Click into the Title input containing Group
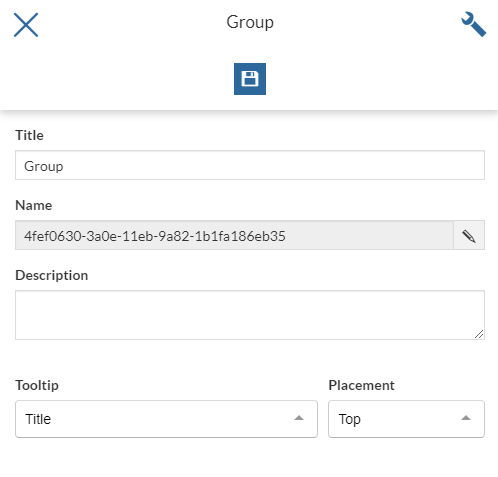 point(250,165)
